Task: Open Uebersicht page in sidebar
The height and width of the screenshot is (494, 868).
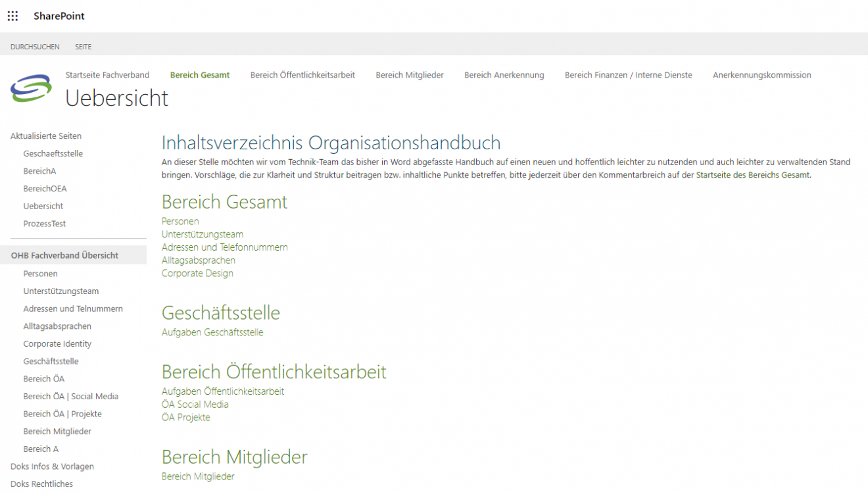Action: [x=43, y=206]
